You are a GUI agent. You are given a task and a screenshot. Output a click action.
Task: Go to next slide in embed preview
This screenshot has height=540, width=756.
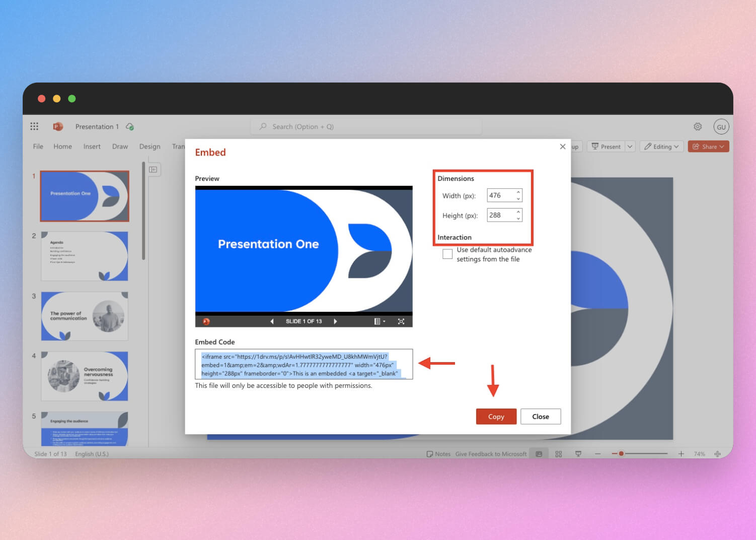tap(335, 321)
